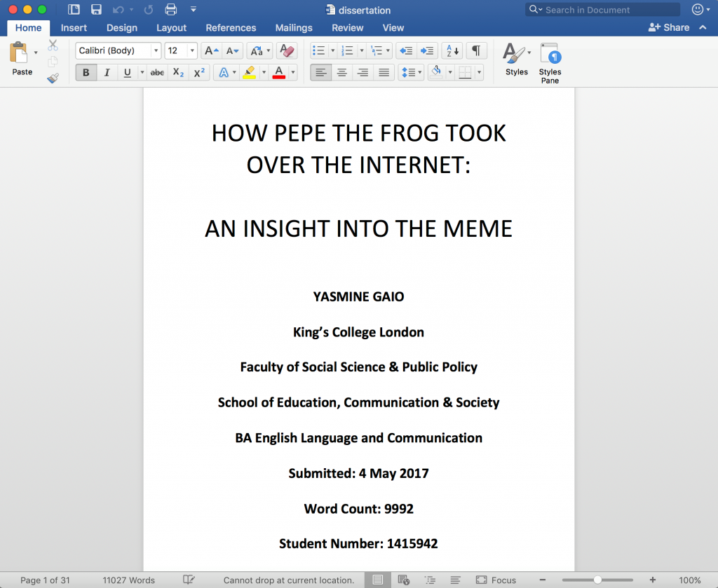Open the font color dropdown arrow

[x=293, y=72]
